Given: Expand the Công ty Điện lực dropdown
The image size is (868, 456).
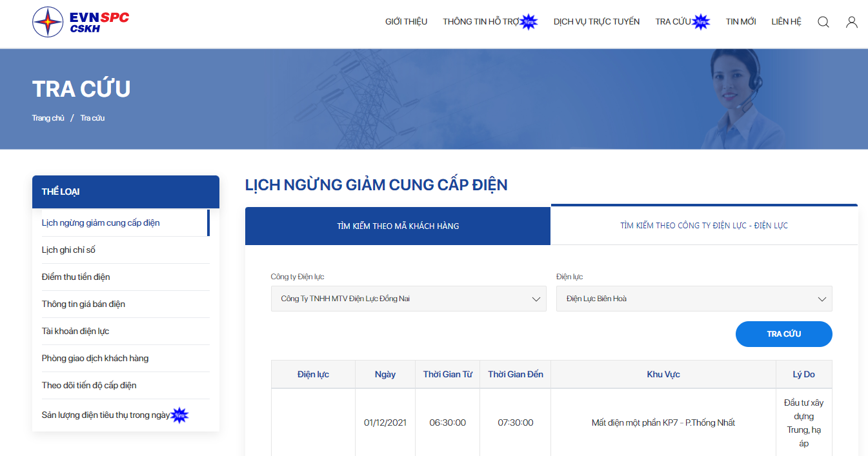Looking at the screenshot, I should 410,299.
